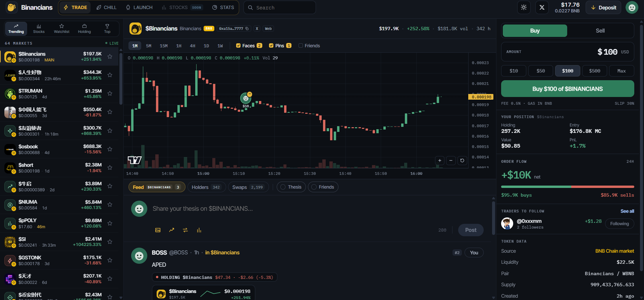Image resolution: width=644 pixels, height=300 pixels.
Task: Open the X (Twitter) icon in header
Action: coord(542,7)
